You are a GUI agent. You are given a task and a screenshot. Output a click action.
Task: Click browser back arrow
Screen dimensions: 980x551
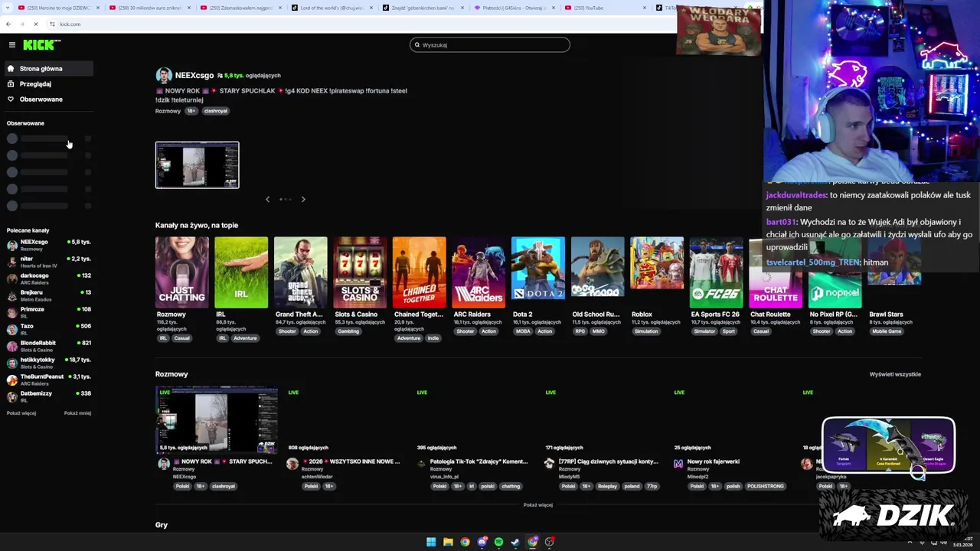8,24
